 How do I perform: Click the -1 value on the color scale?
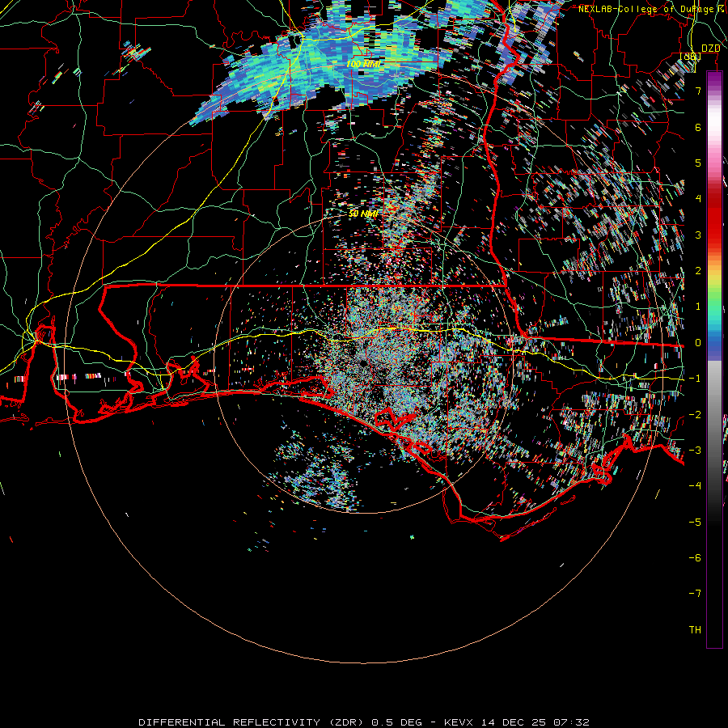click(695, 379)
